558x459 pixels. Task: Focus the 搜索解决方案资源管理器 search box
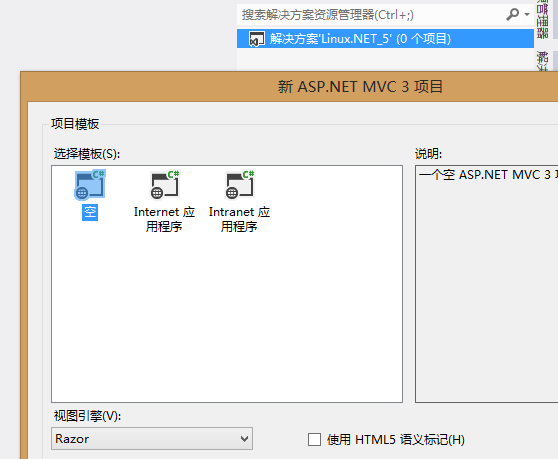pyautogui.click(x=370, y=15)
